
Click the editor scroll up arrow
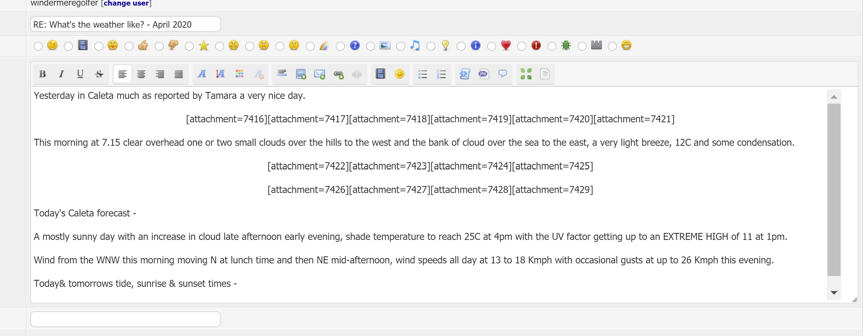834,97
